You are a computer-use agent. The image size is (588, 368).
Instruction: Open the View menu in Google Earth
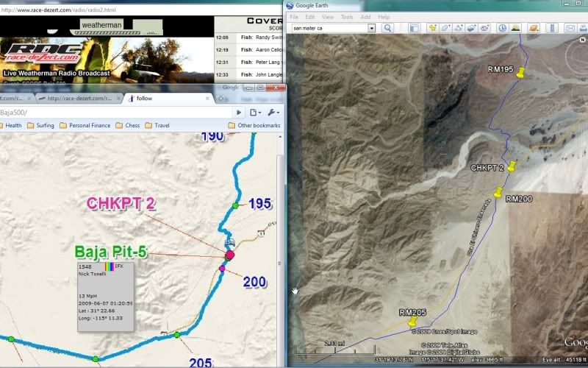coord(327,17)
